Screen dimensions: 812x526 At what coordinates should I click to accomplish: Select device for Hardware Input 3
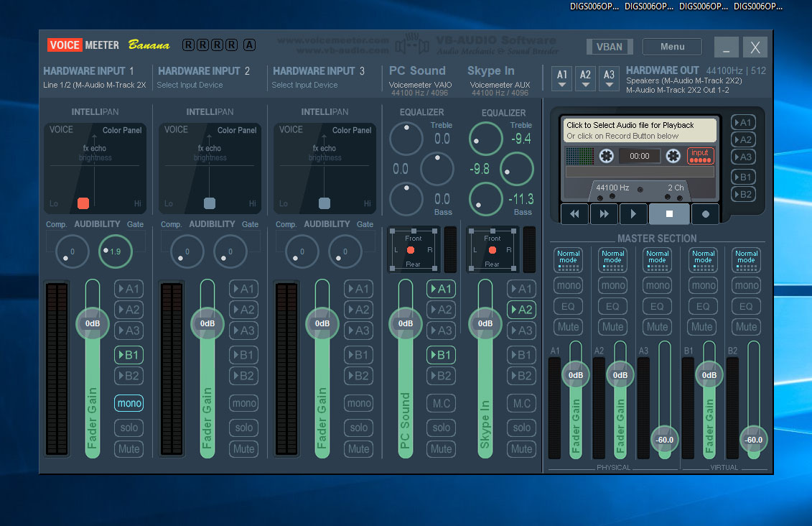click(x=305, y=85)
